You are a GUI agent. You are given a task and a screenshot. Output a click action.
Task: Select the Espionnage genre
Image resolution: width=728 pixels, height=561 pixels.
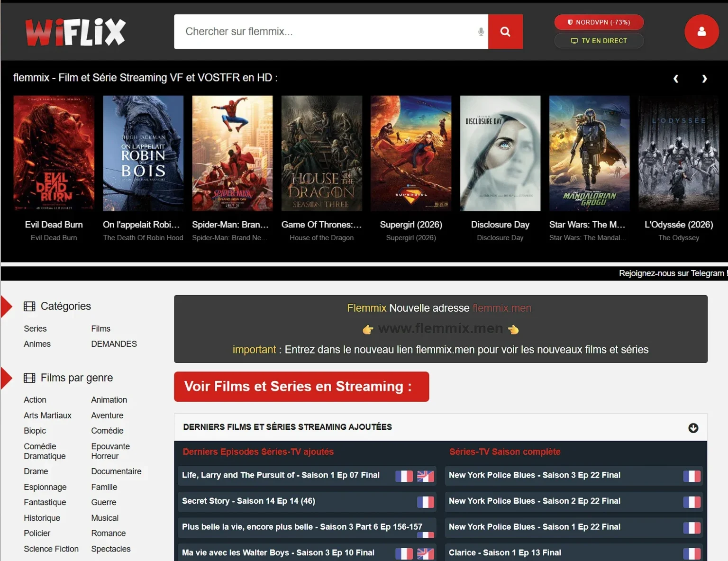coord(45,487)
